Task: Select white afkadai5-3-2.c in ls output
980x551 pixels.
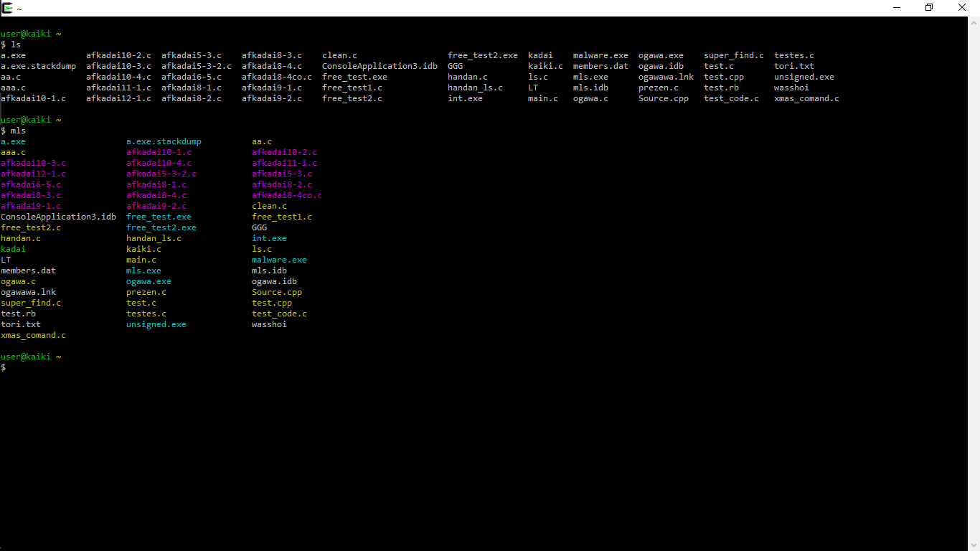Action: pos(196,66)
